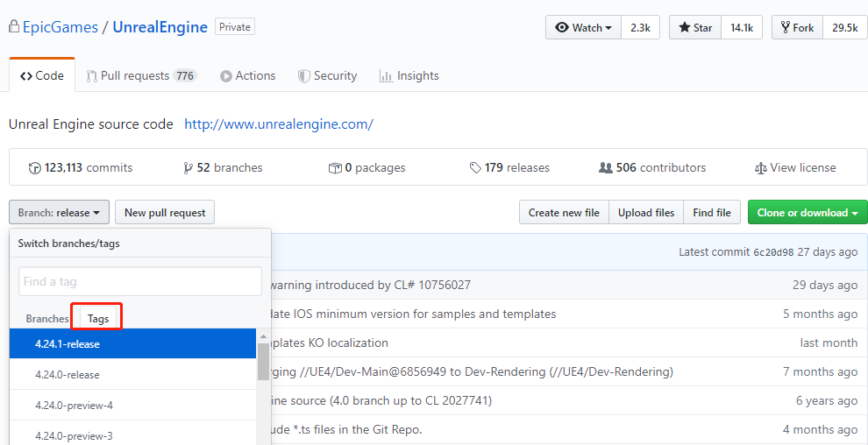Image resolution: width=868 pixels, height=445 pixels.
Task: Select the 4.24.0-preview-4 tag
Action: (x=133, y=406)
